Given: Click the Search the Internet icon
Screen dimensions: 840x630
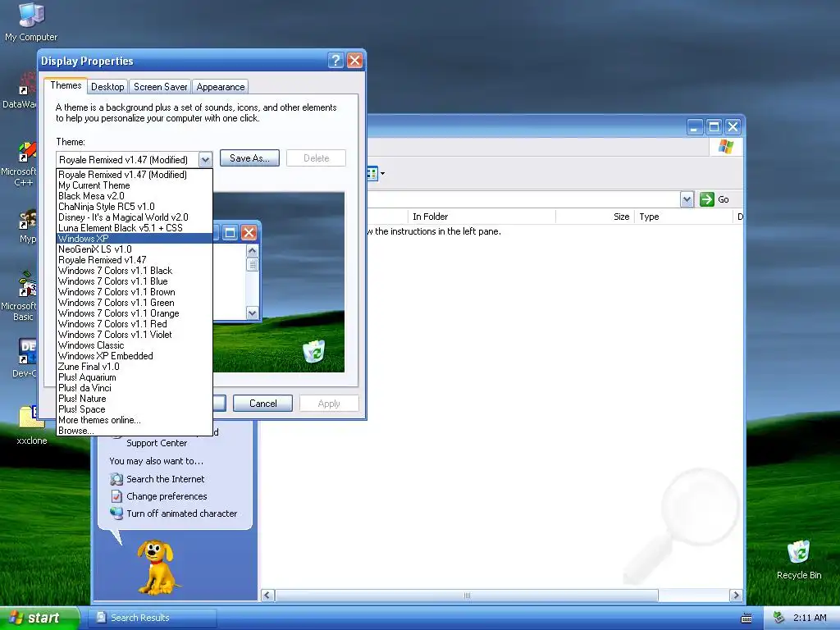Looking at the screenshot, I should pos(116,479).
